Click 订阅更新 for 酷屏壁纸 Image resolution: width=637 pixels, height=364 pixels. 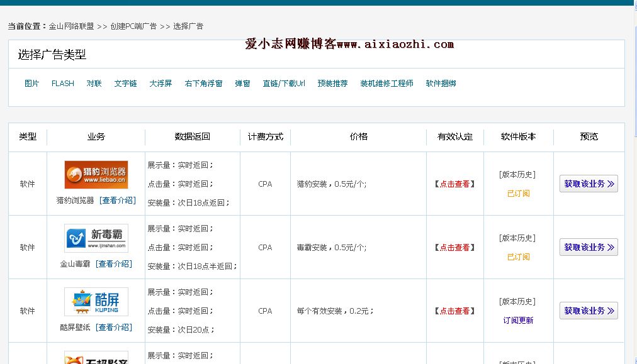click(519, 320)
